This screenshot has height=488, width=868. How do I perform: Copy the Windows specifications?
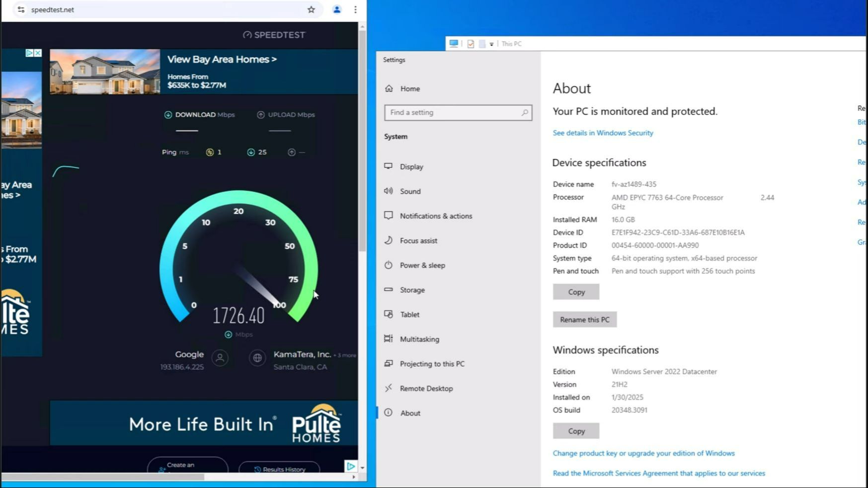(576, 431)
